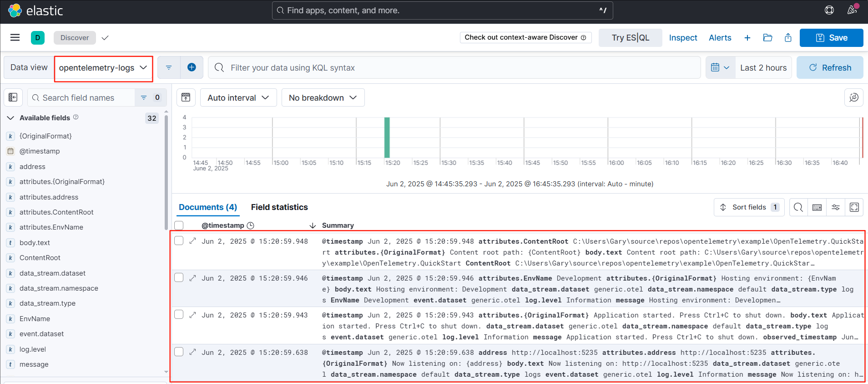Check the row for 15:20:59.638
Screen dimensions: 868x384
pyautogui.click(x=179, y=352)
